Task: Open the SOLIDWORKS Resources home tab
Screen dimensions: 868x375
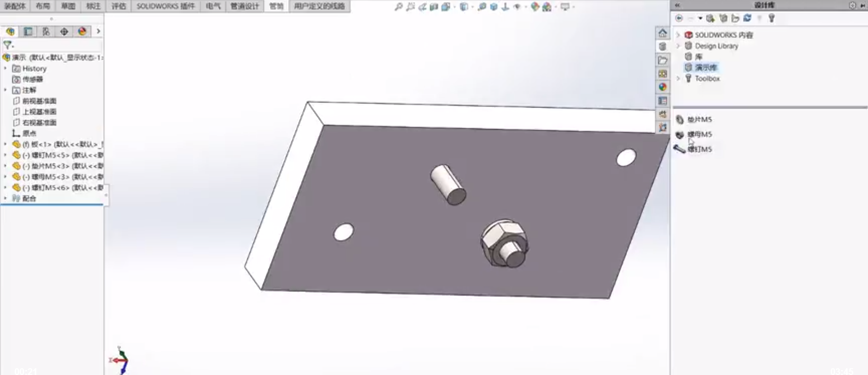Action: click(x=663, y=33)
